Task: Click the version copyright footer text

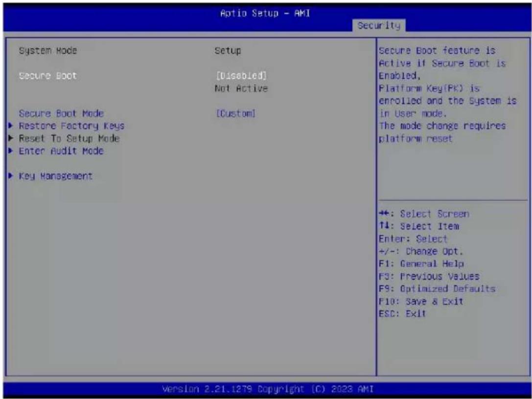Action: click(x=268, y=389)
